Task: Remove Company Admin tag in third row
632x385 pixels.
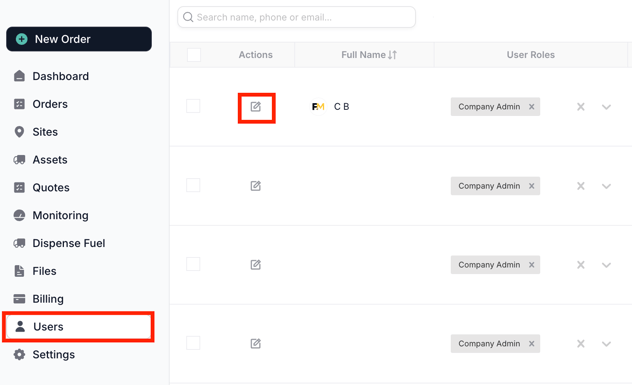Action: tap(532, 265)
